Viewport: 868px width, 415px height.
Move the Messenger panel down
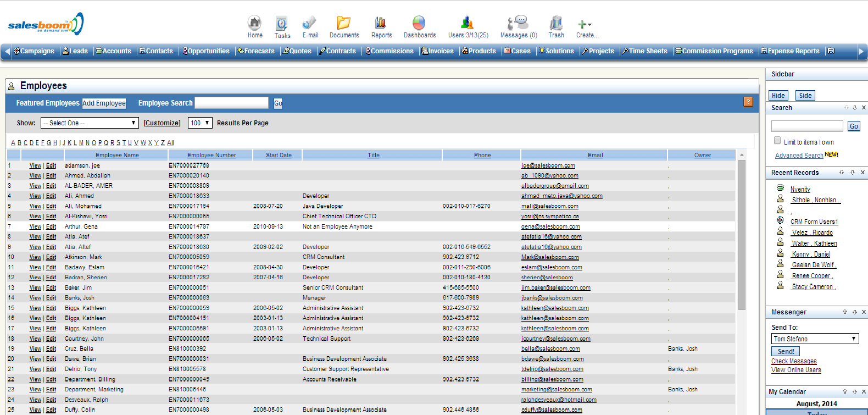pyautogui.click(x=855, y=312)
